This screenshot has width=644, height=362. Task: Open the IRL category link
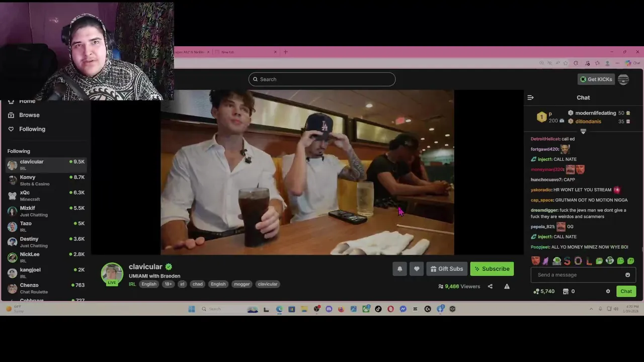point(132,284)
